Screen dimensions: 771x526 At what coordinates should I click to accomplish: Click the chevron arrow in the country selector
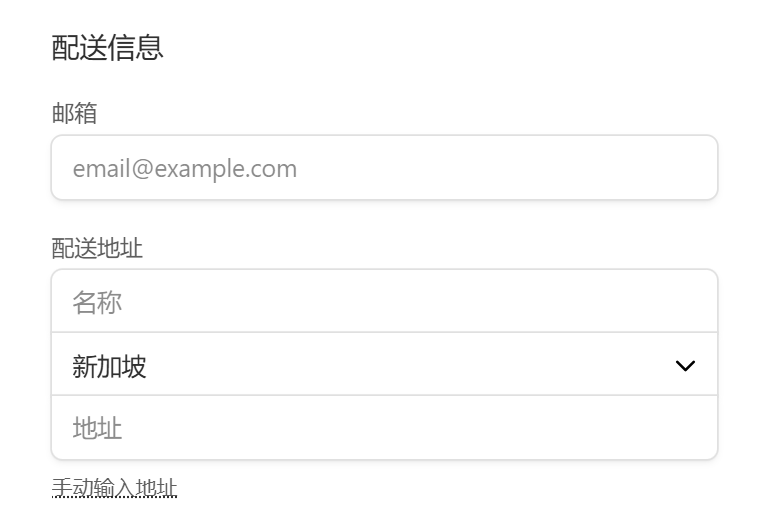click(x=685, y=366)
